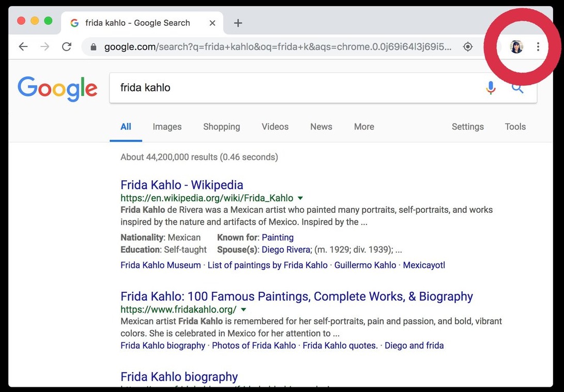Click the Education: Self-taught text
This screenshot has width=564, height=392.
[163, 250]
